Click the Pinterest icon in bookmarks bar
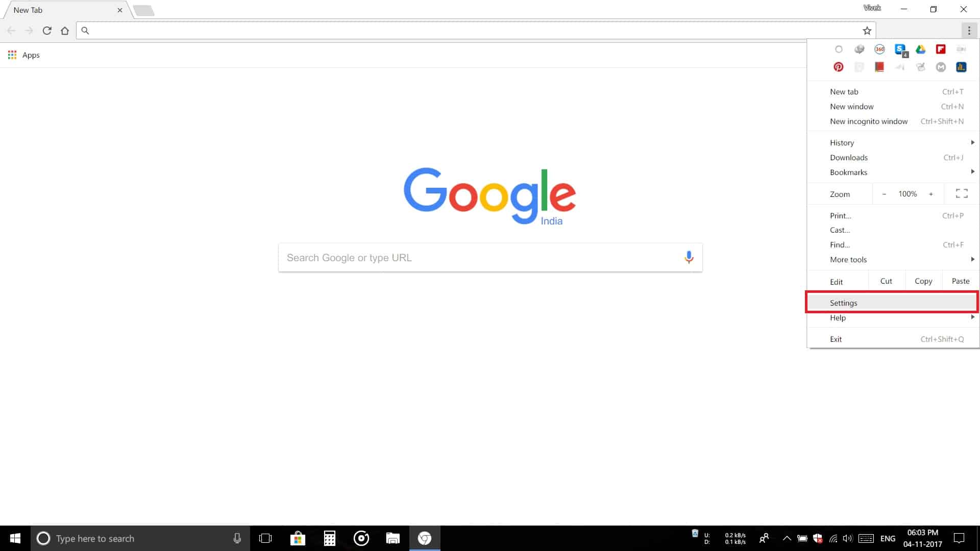 point(838,67)
